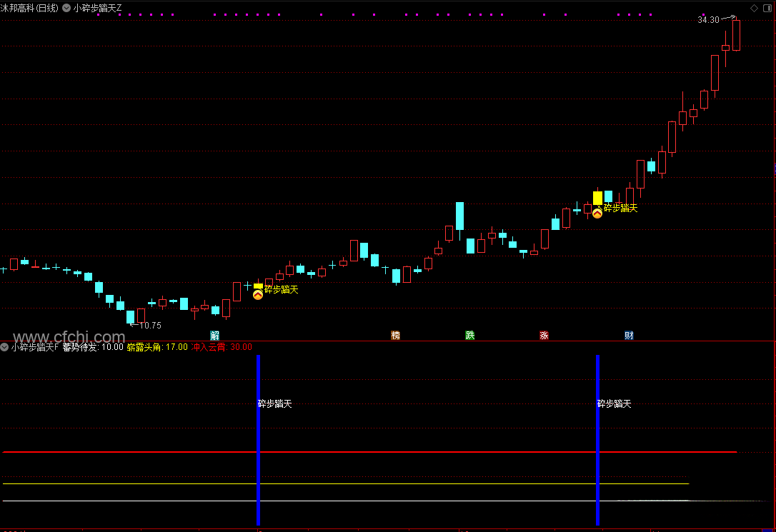Select the tall red candle at the 34.30 high
This screenshot has width=776, height=532.
(737, 34)
